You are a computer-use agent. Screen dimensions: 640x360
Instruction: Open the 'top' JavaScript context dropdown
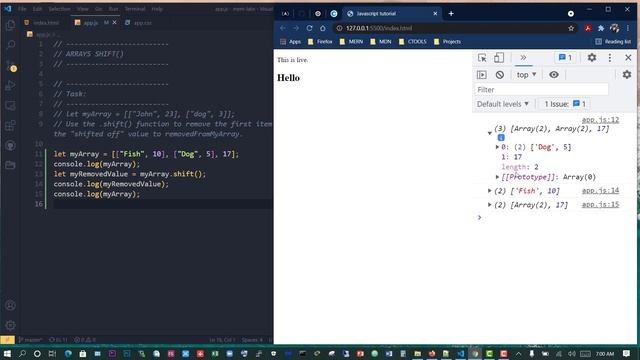pos(526,75)
